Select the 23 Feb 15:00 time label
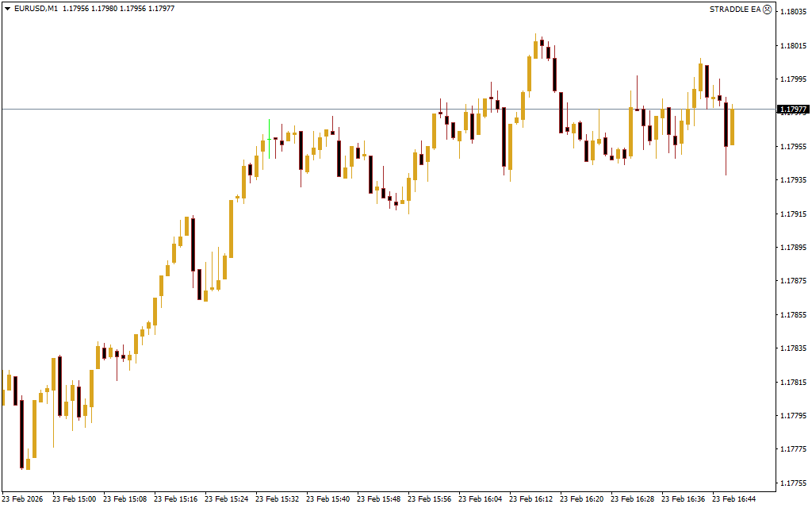 [74, 499]
